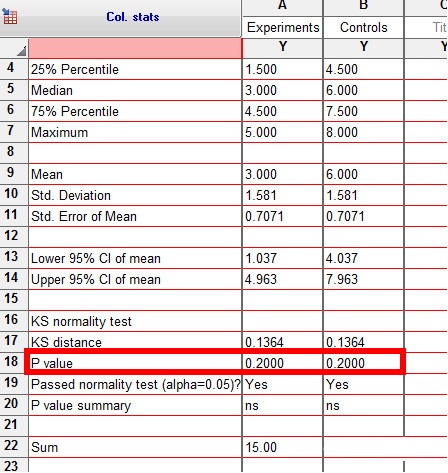Viewport: 448px width, 473px height.
Task: Click the Sum row label
Action: tap(44, 447)
